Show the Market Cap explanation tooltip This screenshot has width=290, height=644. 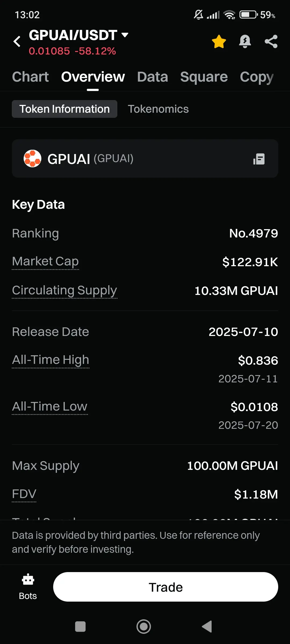(45, 262)
